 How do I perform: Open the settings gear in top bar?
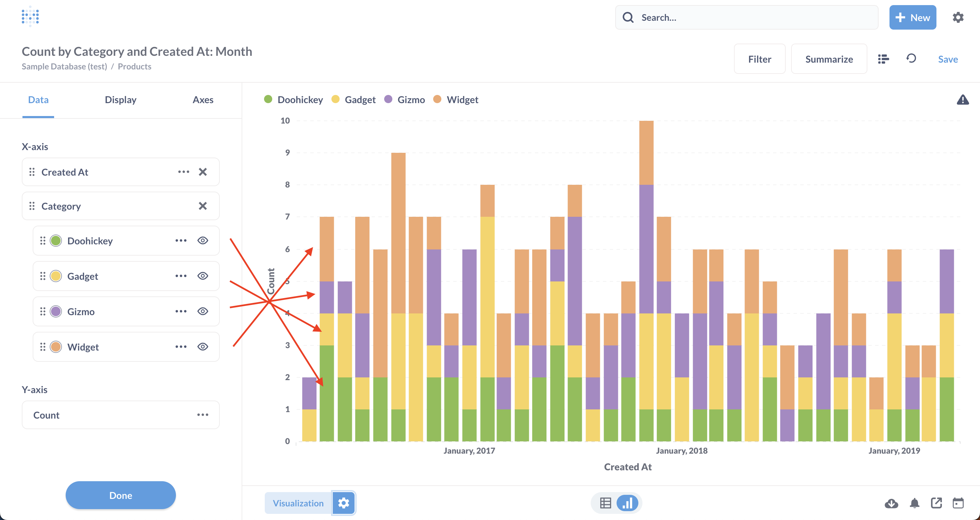pos(958,17)
